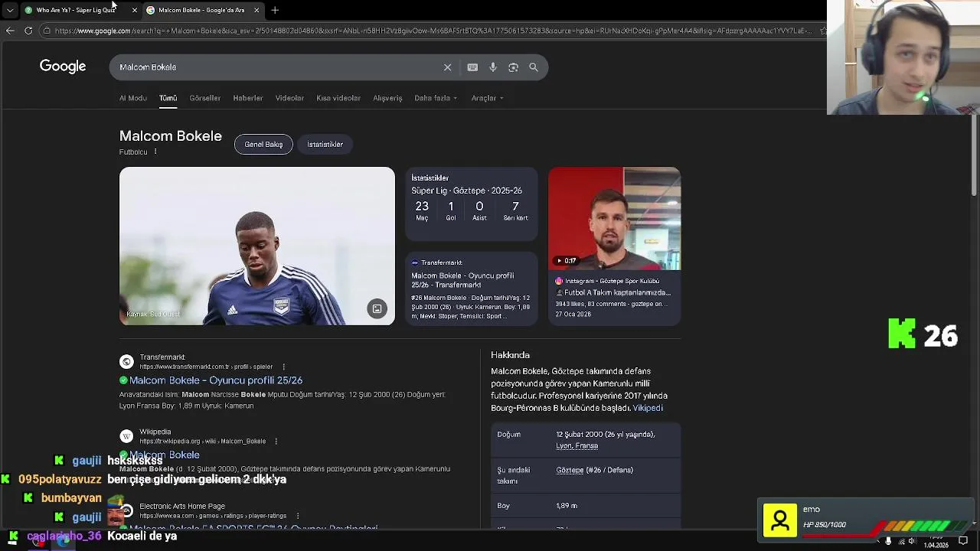Open options menu for Transfermarkt result
The image size is (980, 551).
[283, 367]
